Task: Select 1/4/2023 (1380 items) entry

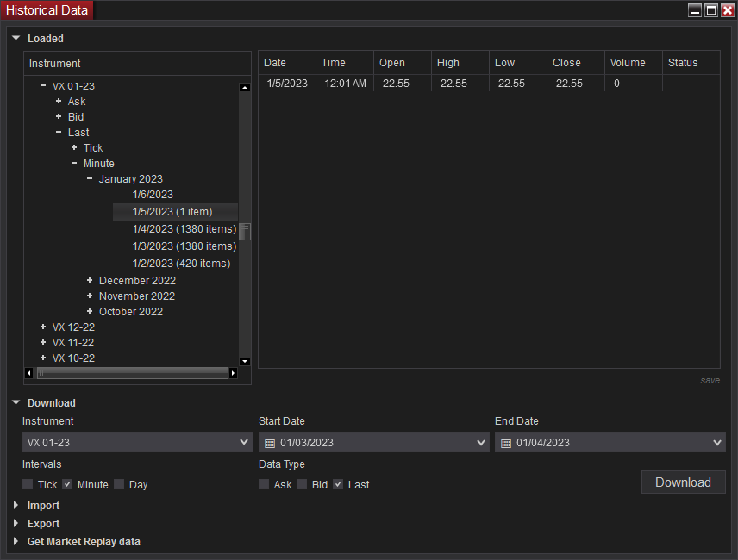Action: point(184,229)
